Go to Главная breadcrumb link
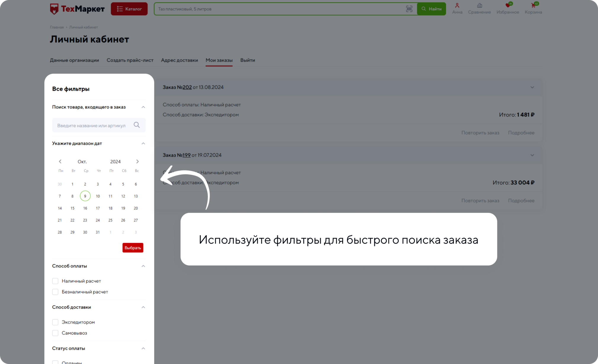The image size is (598, 364). (57, 27)
